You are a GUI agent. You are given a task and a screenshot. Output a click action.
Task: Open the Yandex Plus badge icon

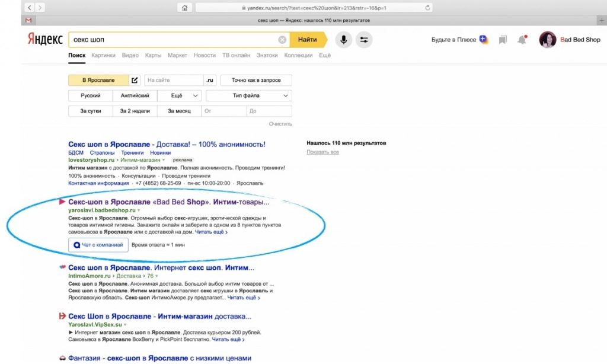[x=483, y=39]
